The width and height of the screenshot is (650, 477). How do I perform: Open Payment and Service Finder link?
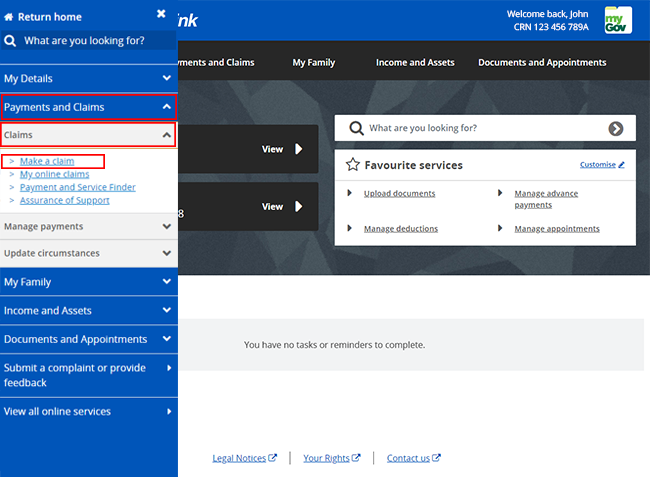pyautogui.click(x=78, y=187)
